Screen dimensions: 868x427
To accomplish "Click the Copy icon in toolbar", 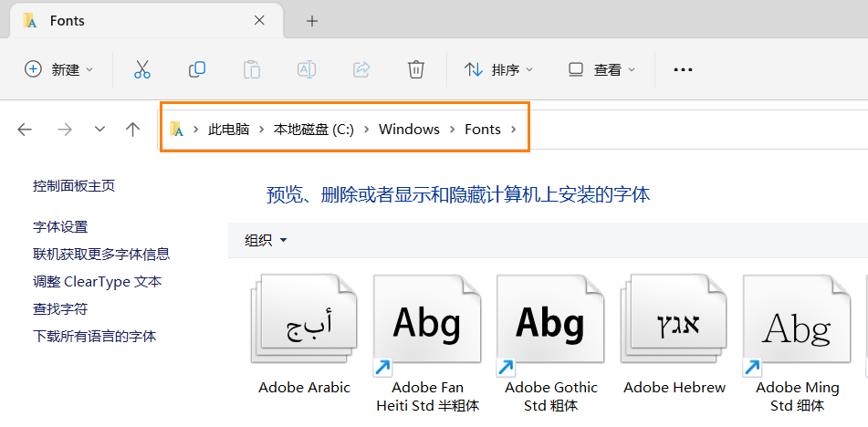I will click(197, 69).
